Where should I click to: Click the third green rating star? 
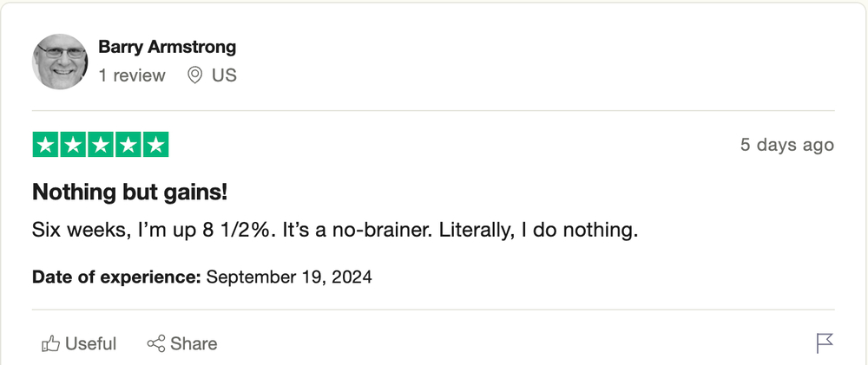[x=101, y=145]
